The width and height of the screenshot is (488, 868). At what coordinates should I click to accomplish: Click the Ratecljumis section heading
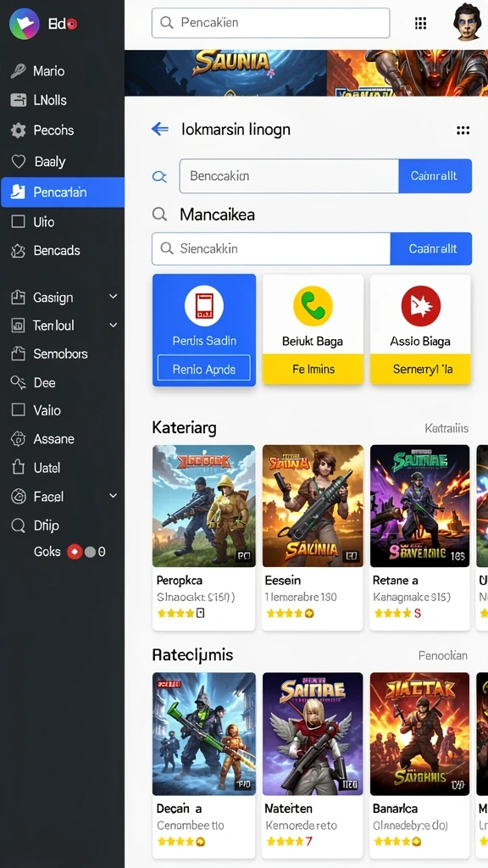click(x=192, y=655)
